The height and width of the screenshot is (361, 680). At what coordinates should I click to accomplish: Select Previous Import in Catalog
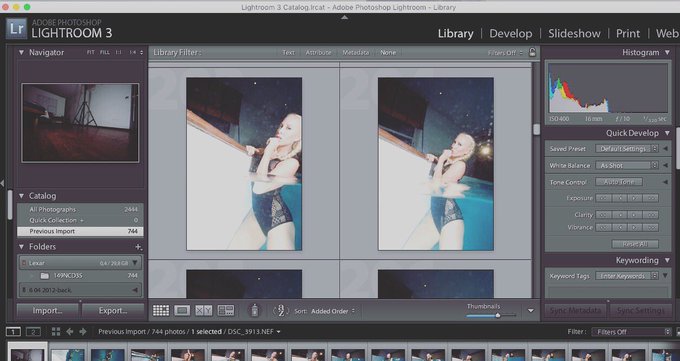click(80, 231)
